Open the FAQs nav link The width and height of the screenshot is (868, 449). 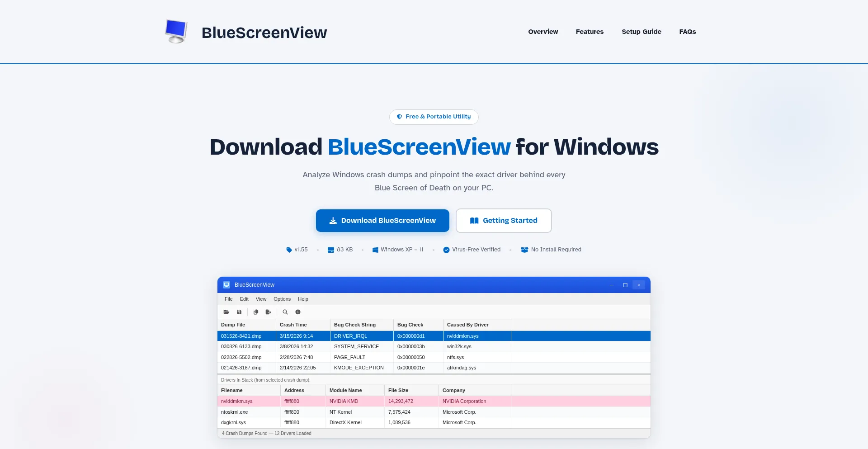[688, 32]
